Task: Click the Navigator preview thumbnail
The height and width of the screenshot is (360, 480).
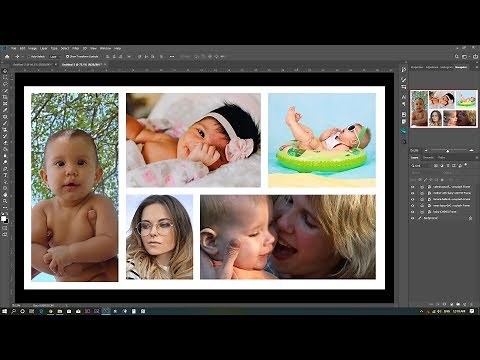Action: [x=444, y=109]
